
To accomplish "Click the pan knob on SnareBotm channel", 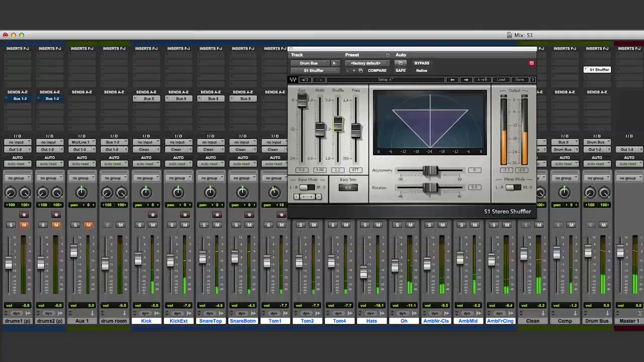I will coord(242,192).
